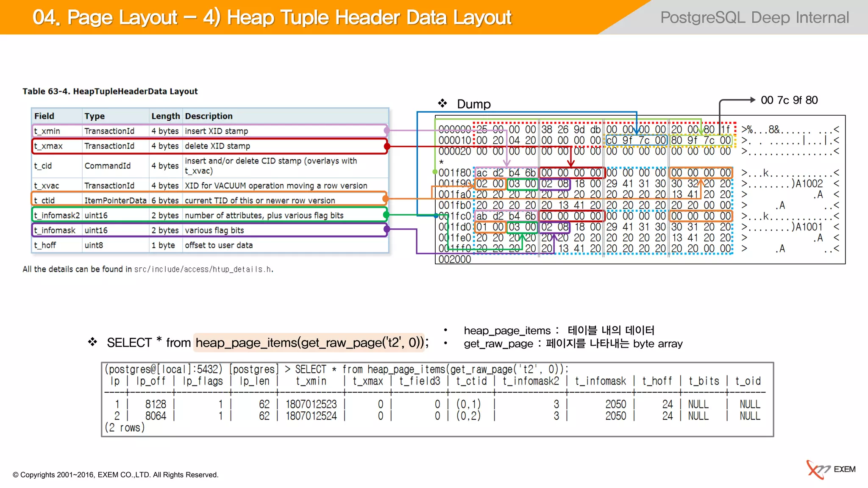
Task: Click the EXEM logo in the corner
Action: (x=831, y=469)
